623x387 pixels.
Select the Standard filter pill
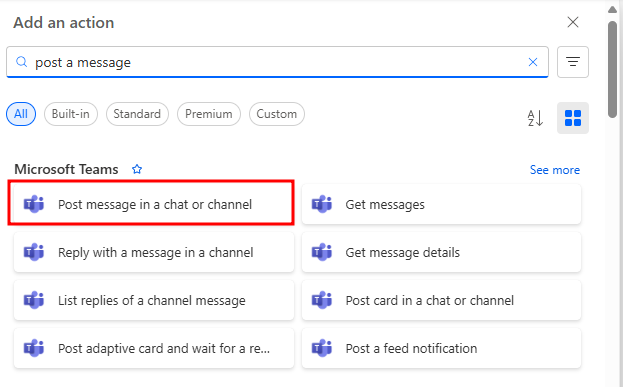[x=137, y=114]
